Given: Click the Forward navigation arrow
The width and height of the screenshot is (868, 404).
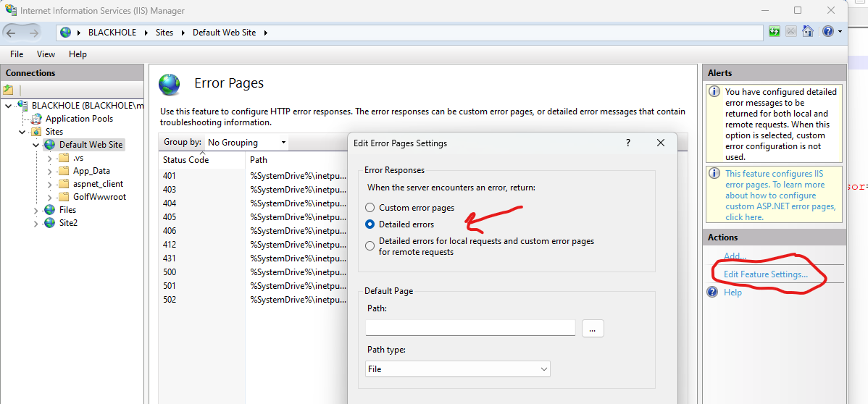Looking at the screenshot, I should point(34,33).
